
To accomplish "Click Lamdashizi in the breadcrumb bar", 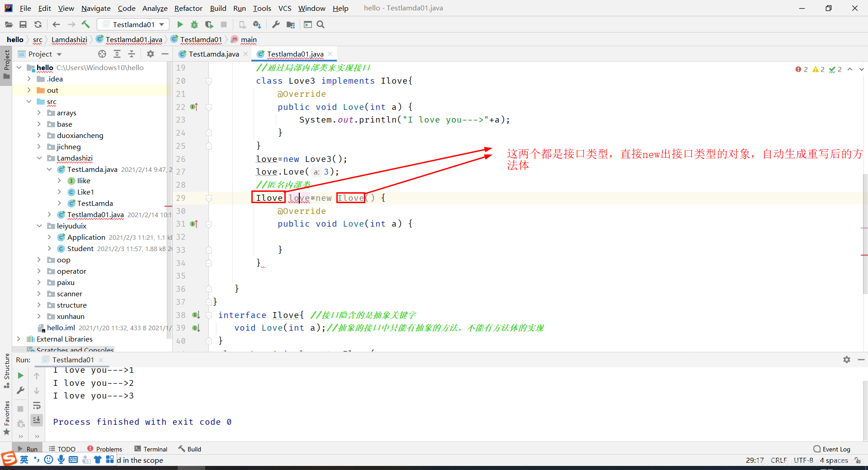I will pyautogui.click(x=69, y=39).
